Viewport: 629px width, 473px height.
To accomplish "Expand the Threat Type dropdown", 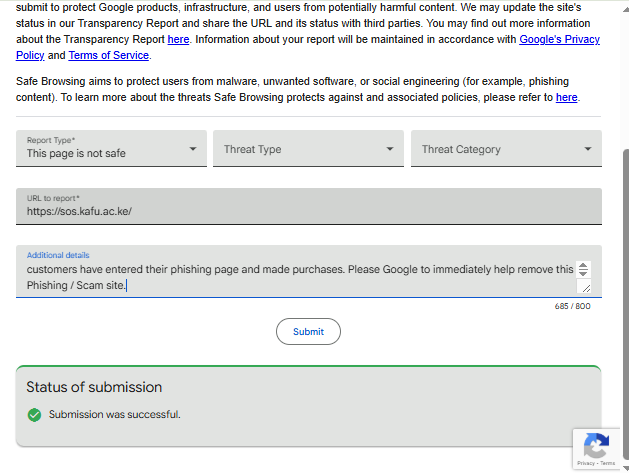I will point(307,149).
